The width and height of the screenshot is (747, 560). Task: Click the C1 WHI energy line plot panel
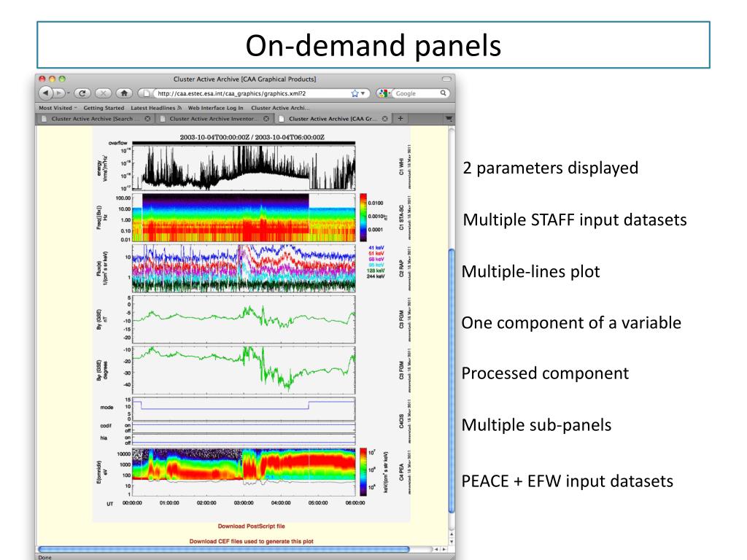click(x=244, y=168)
